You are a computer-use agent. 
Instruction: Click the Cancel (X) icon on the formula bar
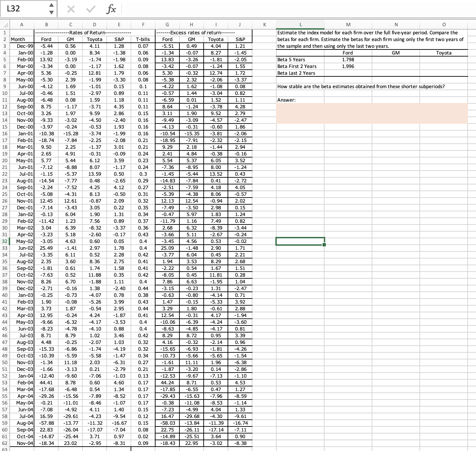pyautogui.click(x=71, y=9)
